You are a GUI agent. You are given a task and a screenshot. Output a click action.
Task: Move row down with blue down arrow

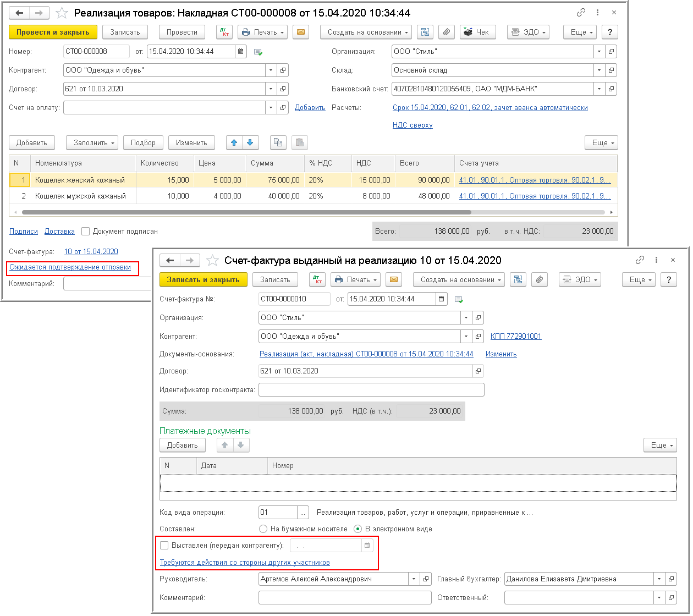tap(250, 142)
